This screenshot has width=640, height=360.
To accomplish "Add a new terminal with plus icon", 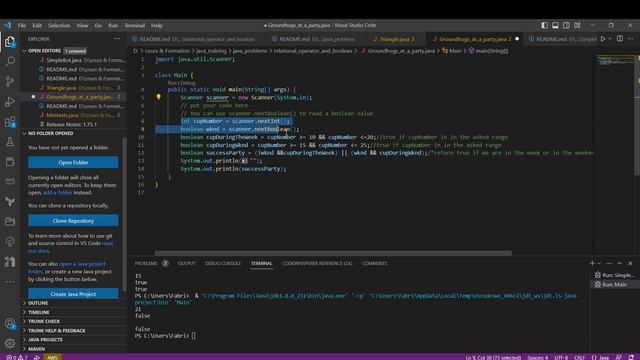I will (592, 263).
